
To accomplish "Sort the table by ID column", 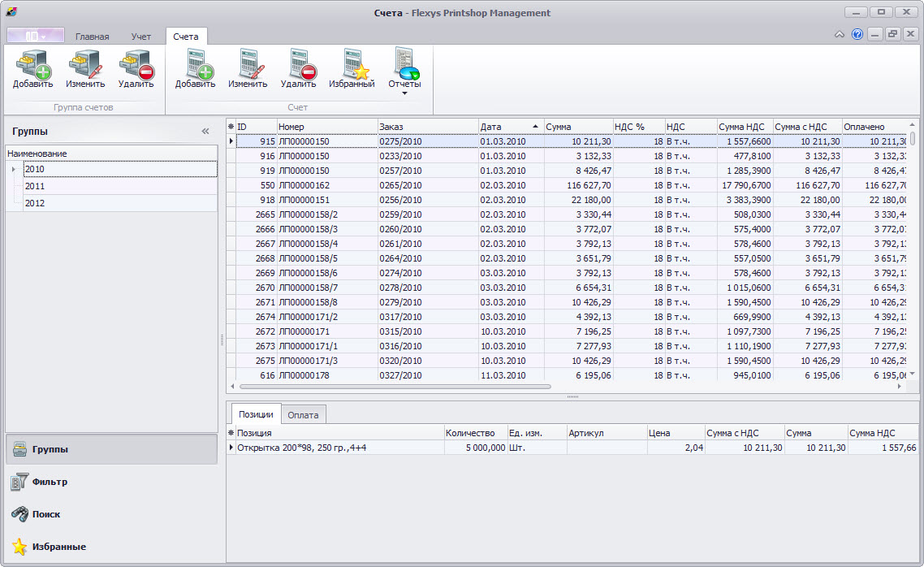I will tap(257, 127).
